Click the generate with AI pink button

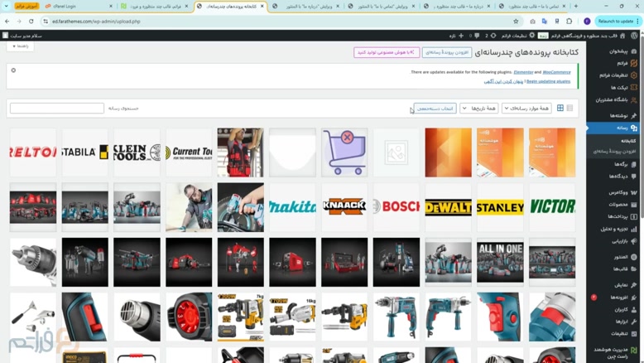pyautogui.click(x=387, y=52)
